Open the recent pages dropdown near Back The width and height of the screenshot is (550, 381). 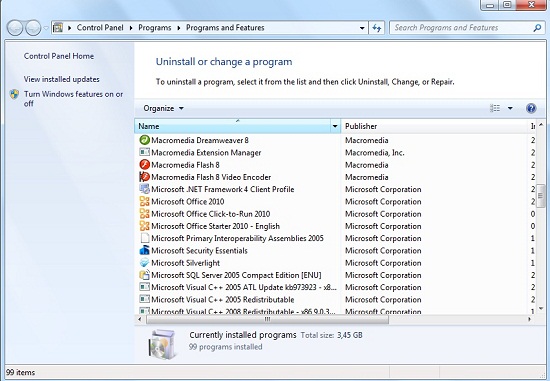pos(46,28)
